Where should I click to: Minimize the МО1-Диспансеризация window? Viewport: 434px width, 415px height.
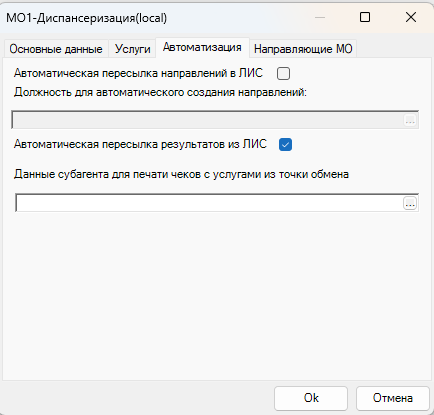click(320, 17)
